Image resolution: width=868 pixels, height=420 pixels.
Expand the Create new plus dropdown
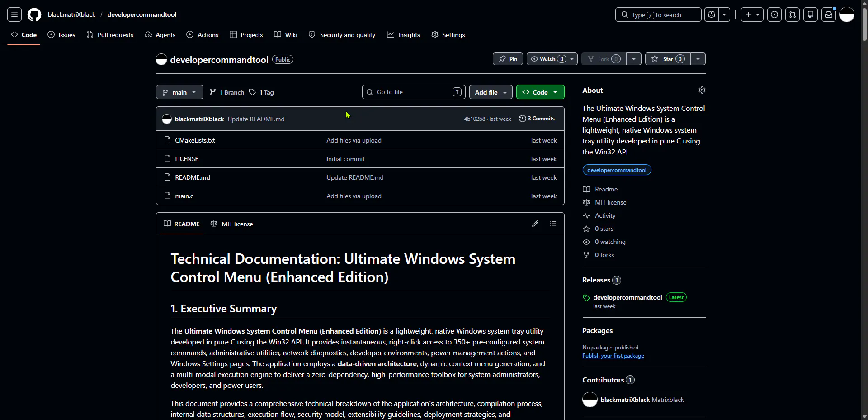[752, 14]
